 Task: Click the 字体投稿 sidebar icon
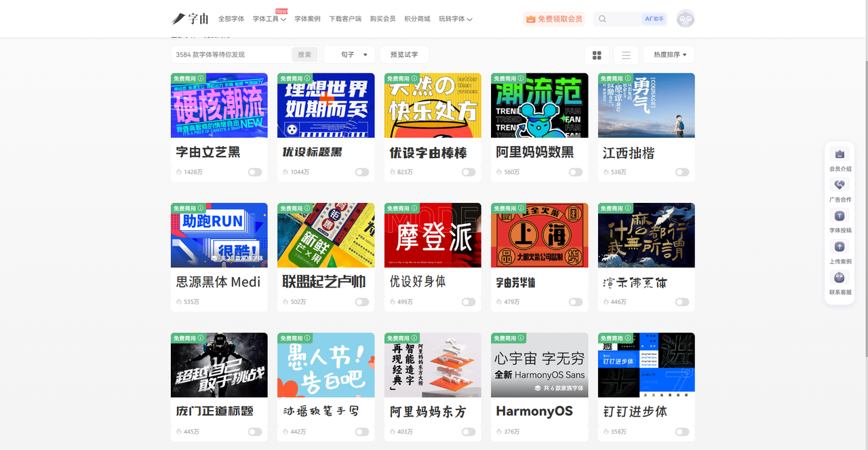[840, 216]
